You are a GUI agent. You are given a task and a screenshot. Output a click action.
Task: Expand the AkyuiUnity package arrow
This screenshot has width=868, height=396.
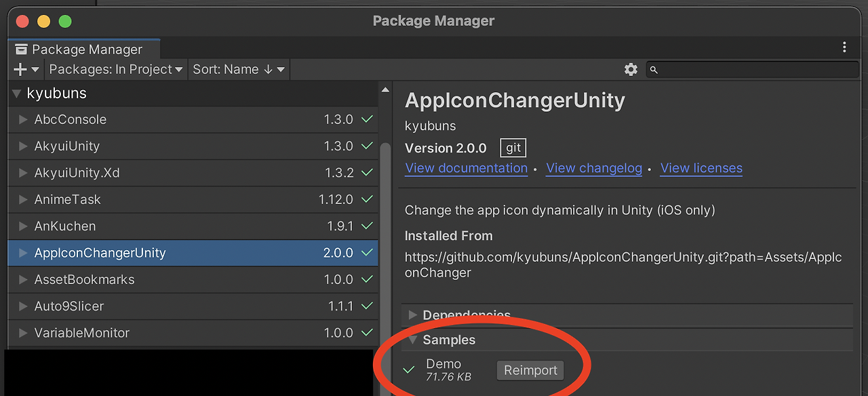(22, 146)
